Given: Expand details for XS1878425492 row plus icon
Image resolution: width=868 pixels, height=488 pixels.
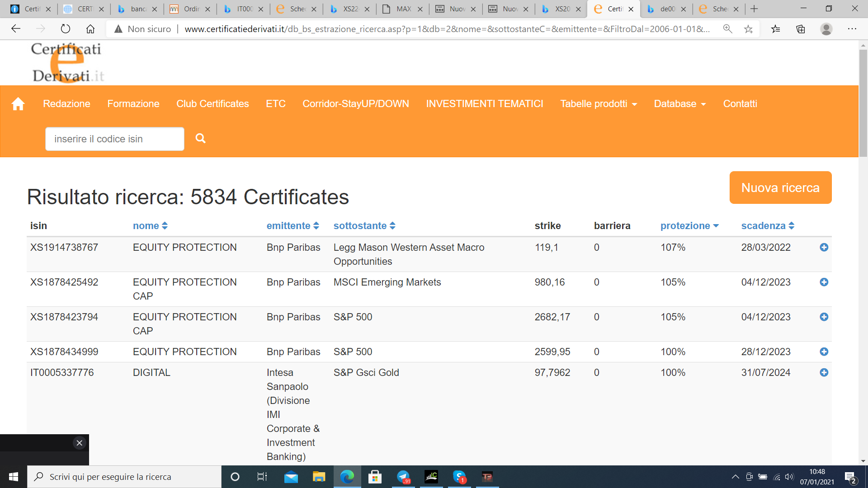Looking at the screenshot, I should pos(824,282).
